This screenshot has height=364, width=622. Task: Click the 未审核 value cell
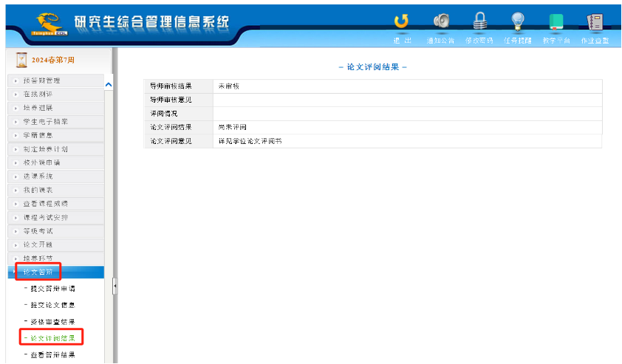pos(407,86)
